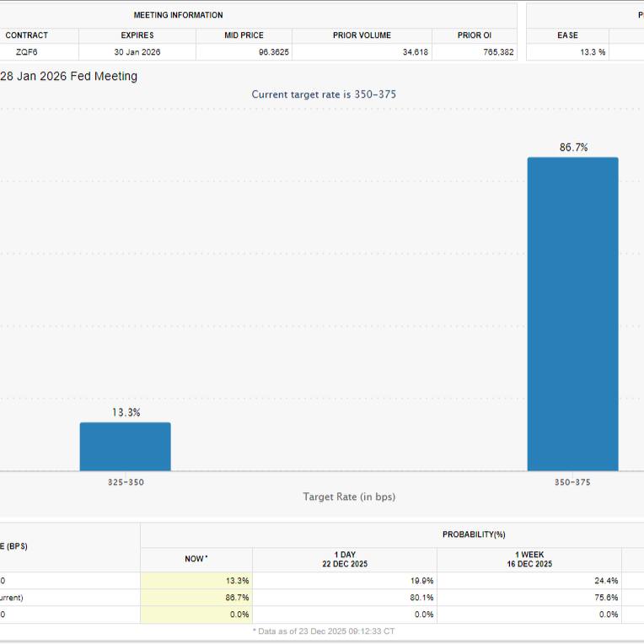The width and height of the screenshot is (644, 644).
Task: Click the PRIOR OI column header
Action: tap(475, 35)
